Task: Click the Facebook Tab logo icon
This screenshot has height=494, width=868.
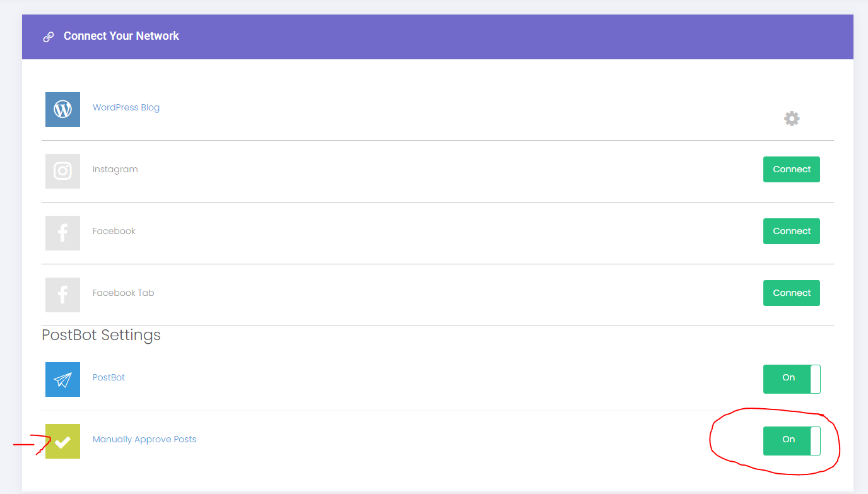Action: pos(62,295)
